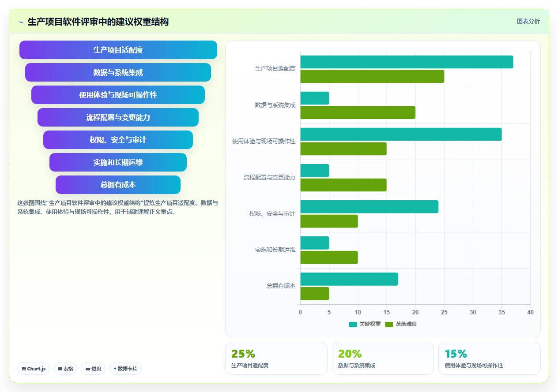This screenshot has width=558, height=392.
Task: Select the 总拥有成本 funnel bar
Action: coord(118,185)
